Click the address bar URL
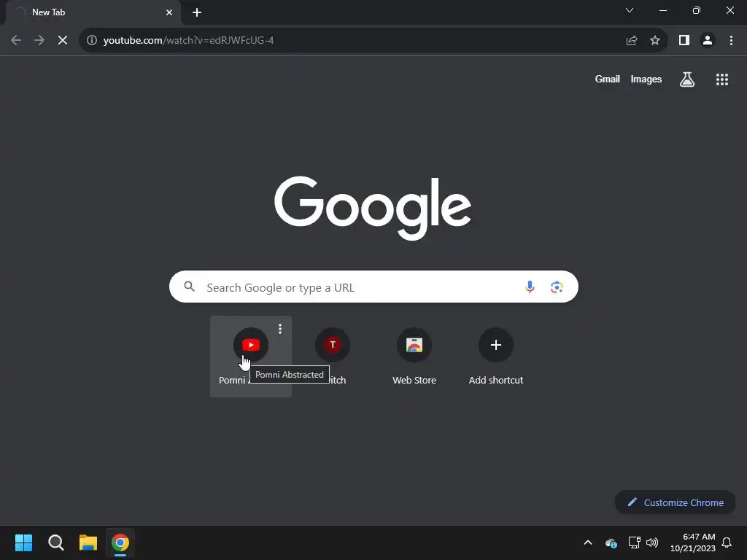Viewport: 747px width, 560px height. point(189,41)
